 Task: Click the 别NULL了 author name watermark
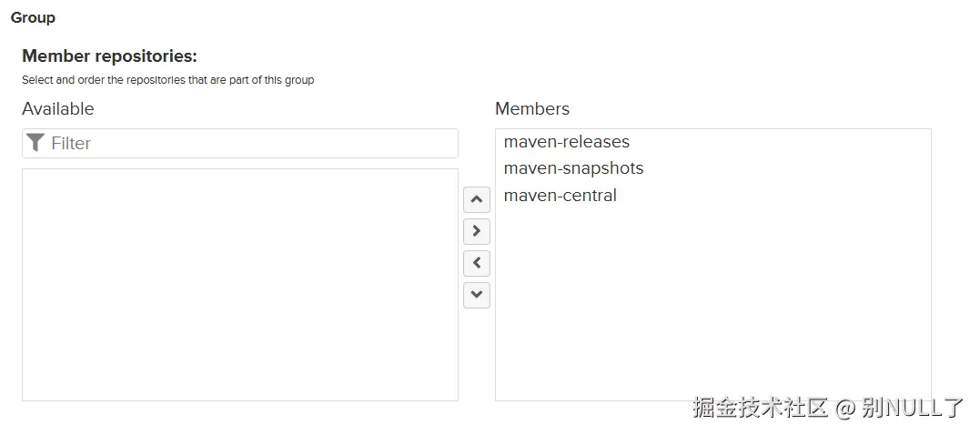913,407
